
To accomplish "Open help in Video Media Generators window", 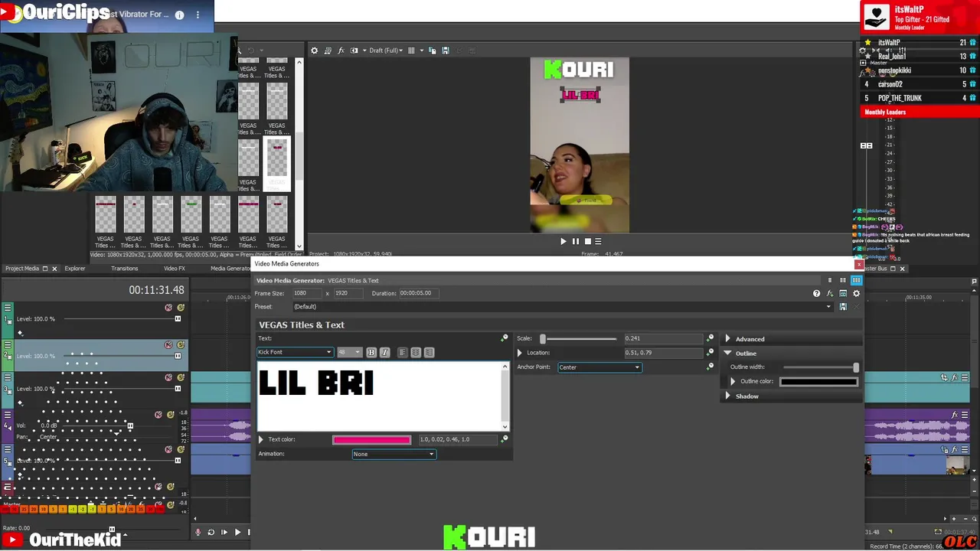I will [x=816, y=293].
